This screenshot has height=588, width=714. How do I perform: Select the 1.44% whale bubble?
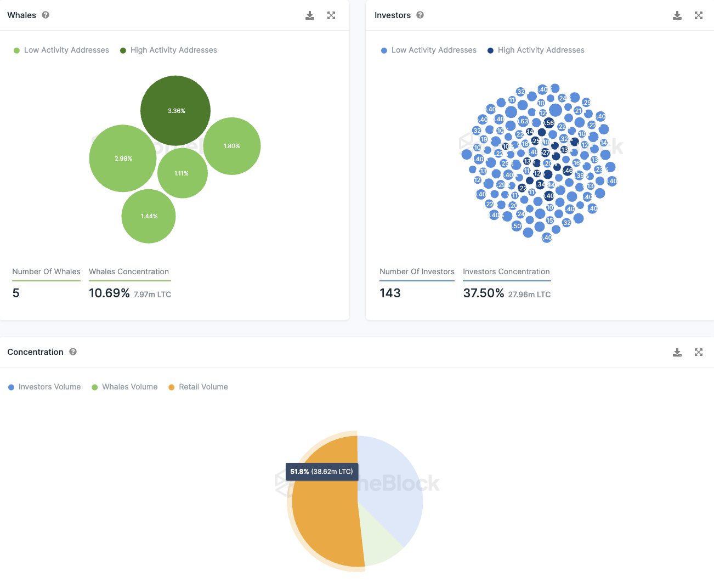pyautogui.click(x=149, y=216)
